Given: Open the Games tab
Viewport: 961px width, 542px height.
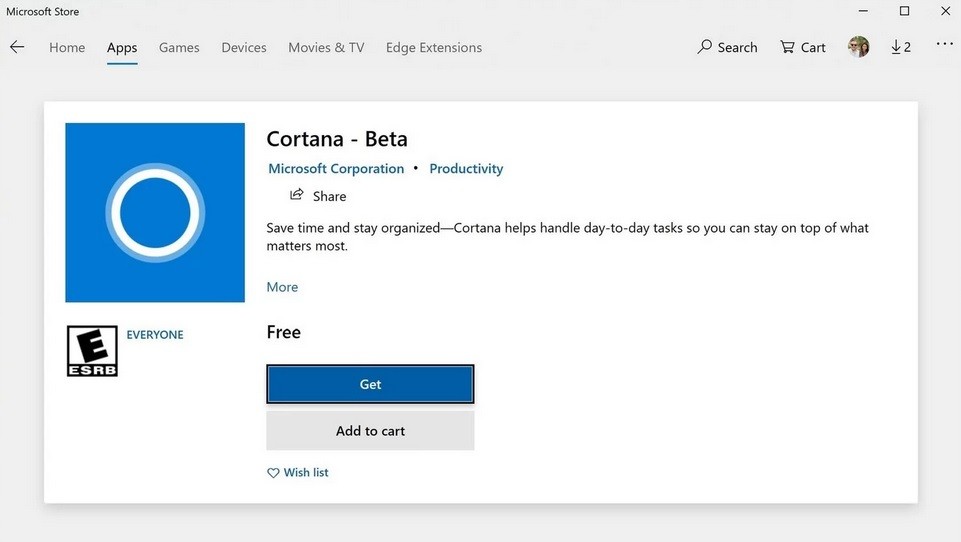Looking at the screenshot, I should 179,47.
